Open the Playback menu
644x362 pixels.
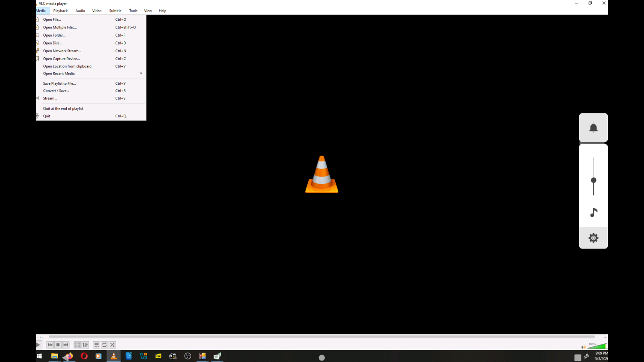click(x=60, y=11)
